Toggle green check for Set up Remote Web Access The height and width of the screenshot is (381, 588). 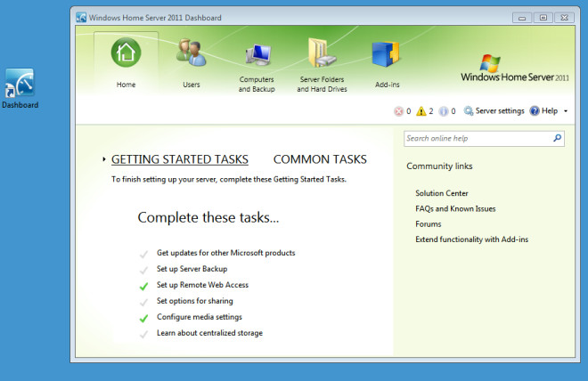tap(143, 287)
